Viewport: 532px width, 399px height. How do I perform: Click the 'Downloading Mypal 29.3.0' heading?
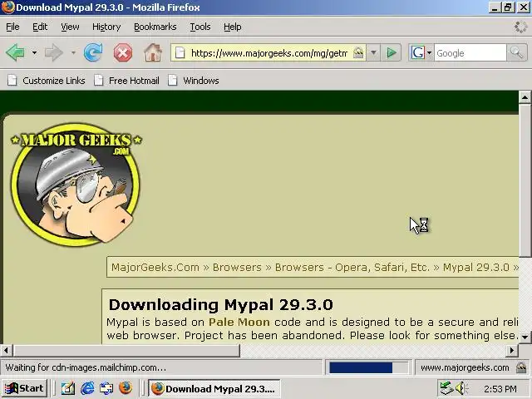[220, 305]
